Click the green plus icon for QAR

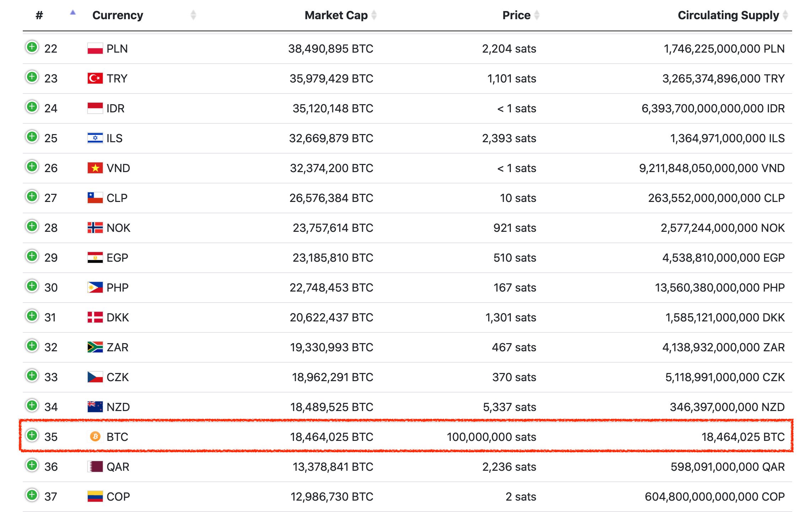pyautogui.click(x=32, y=465)
